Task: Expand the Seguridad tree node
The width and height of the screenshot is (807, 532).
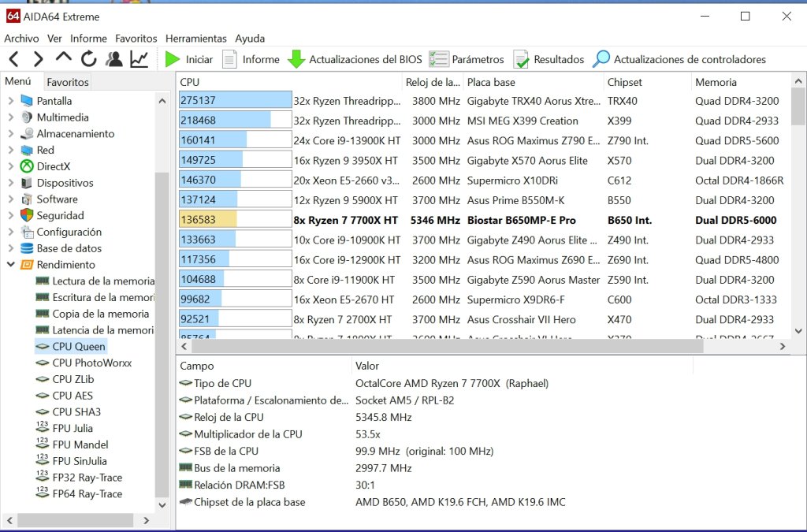Action: 11,216
